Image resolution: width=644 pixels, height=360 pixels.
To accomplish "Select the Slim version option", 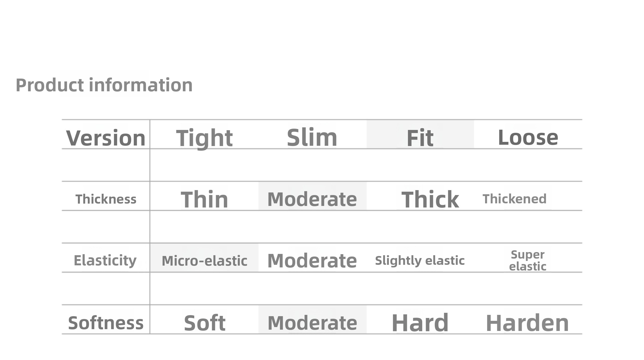I will (312, 137).
